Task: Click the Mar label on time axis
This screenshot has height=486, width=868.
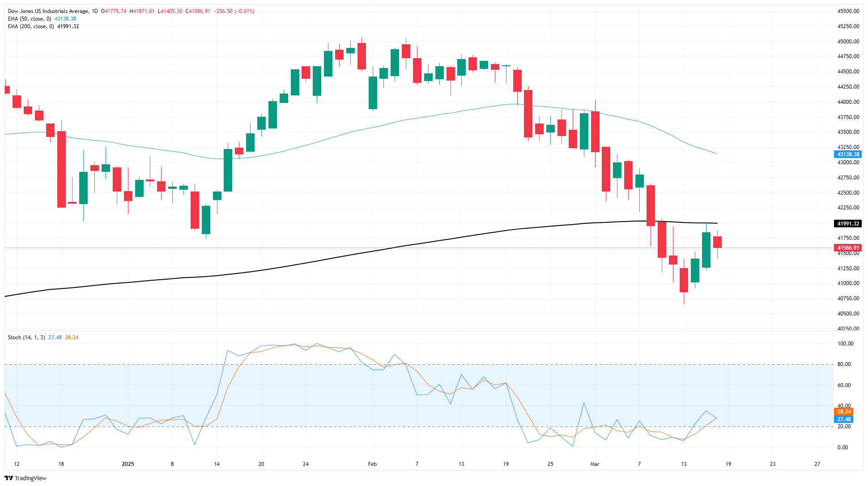Action: click(x=595, y=464)
